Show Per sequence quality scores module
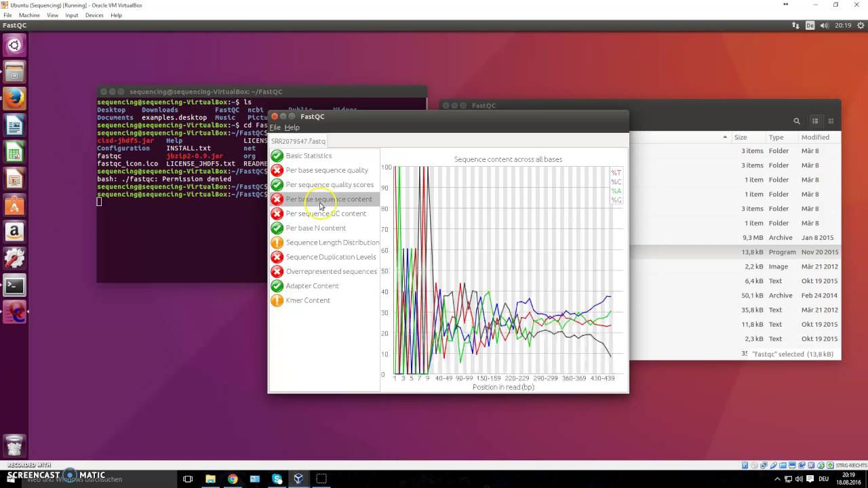The image size is (868, 488). [x=324, y=184]
